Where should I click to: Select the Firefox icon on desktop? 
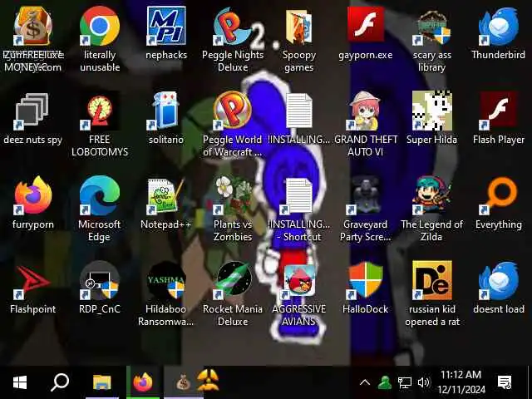point(33,195)
